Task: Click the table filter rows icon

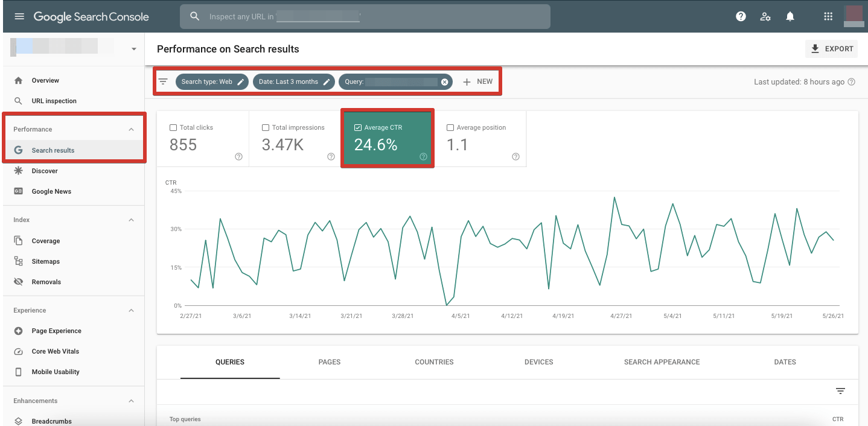Action: (x=840, y=391)
